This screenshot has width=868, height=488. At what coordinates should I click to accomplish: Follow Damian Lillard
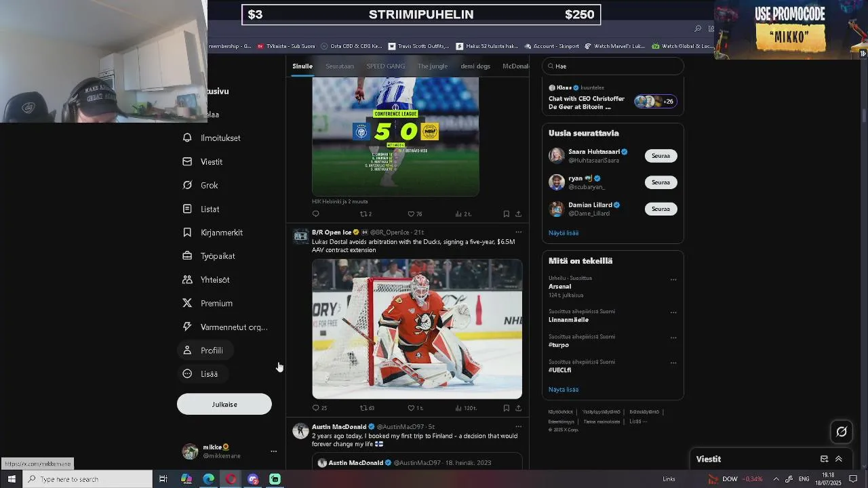pos(660,209)
